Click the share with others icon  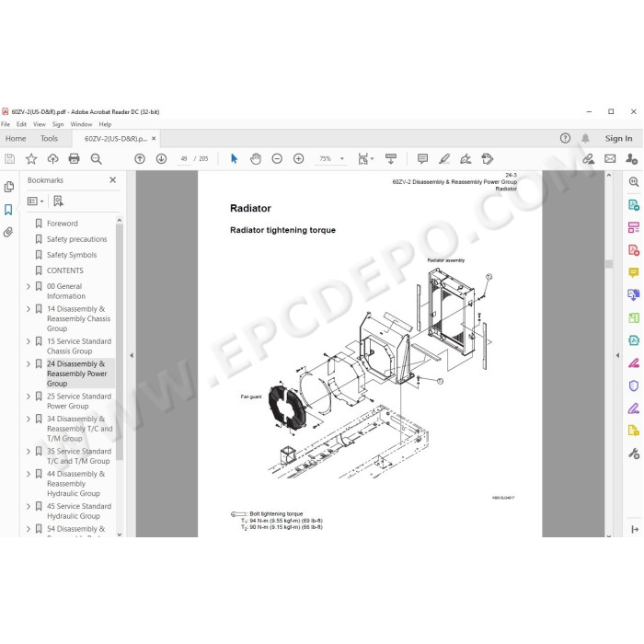(631, 159)
